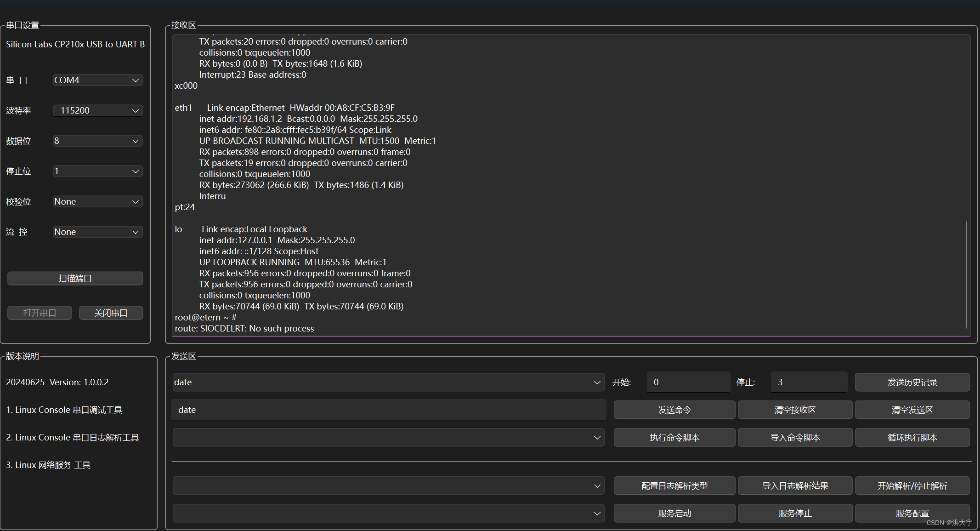Screen dimensions: 980x531
Task: Click the 'route: SIOCDELRT: No such process' line
Action: coord(244,328)
